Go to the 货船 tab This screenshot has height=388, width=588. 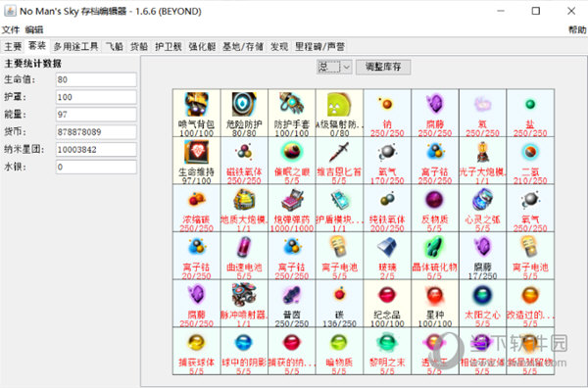[x=139, y=46]
